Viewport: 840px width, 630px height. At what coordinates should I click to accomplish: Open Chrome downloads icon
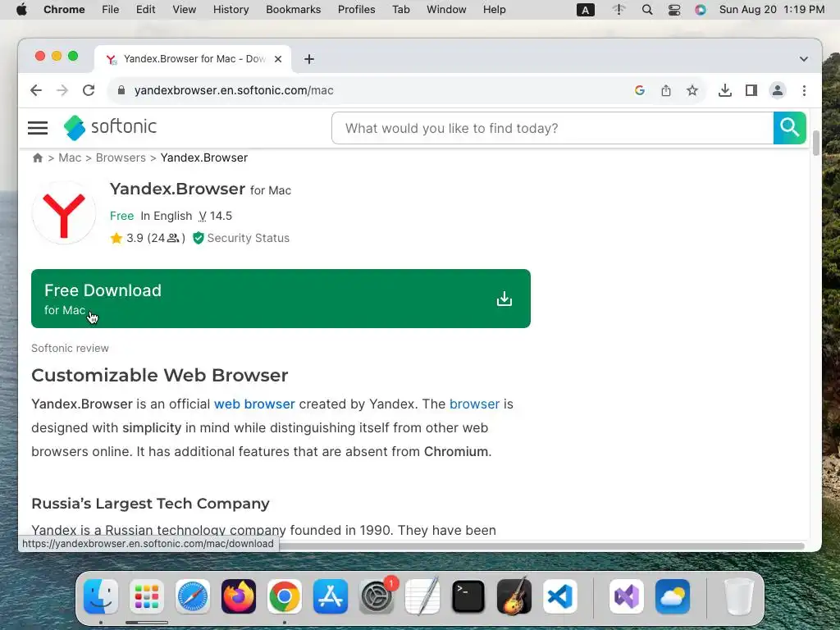point(725,90)
